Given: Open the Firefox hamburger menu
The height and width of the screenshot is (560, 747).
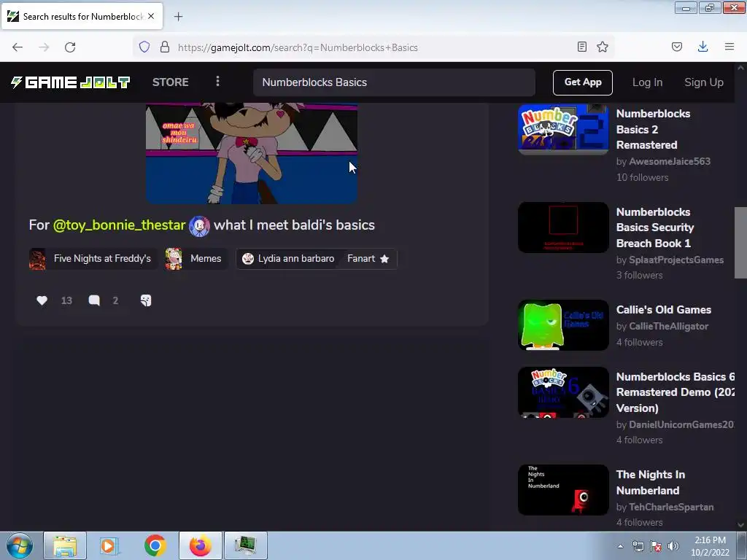Looking at the screenshot, I should tap(729, 47).
